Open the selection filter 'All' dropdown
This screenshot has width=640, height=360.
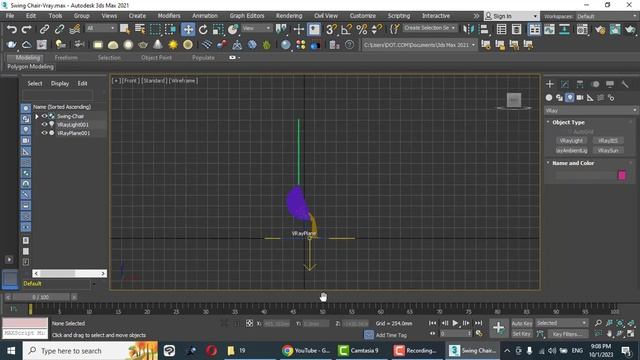tap(100, 28)
